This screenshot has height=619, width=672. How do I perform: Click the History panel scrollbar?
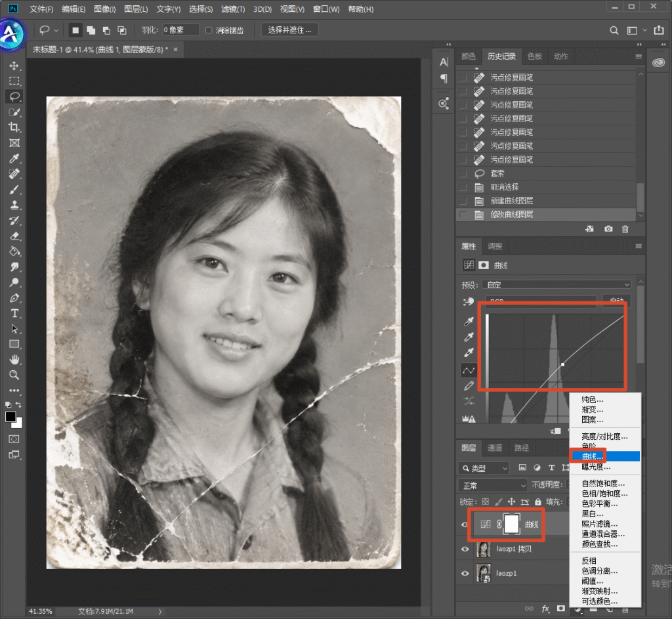tap(640, 196)
